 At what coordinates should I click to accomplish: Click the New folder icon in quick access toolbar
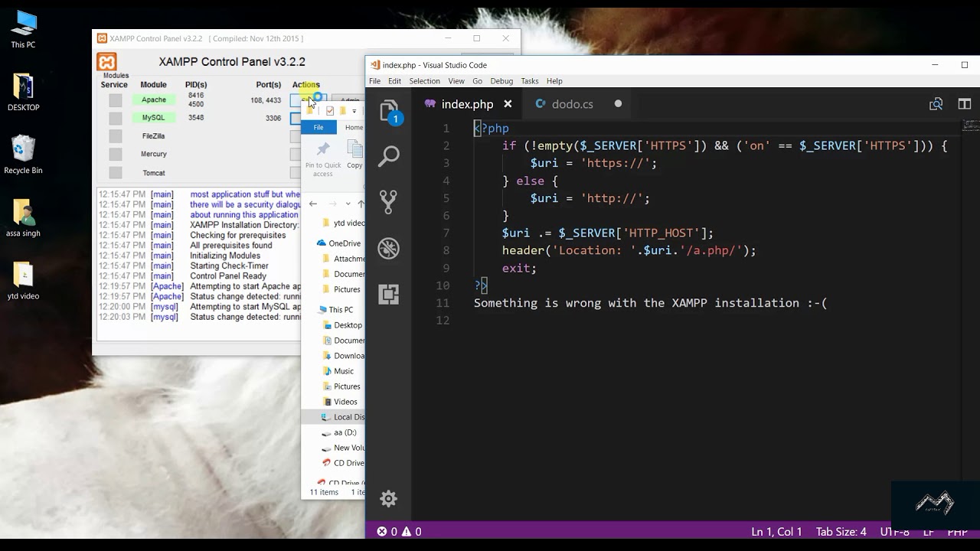point(343,111)
